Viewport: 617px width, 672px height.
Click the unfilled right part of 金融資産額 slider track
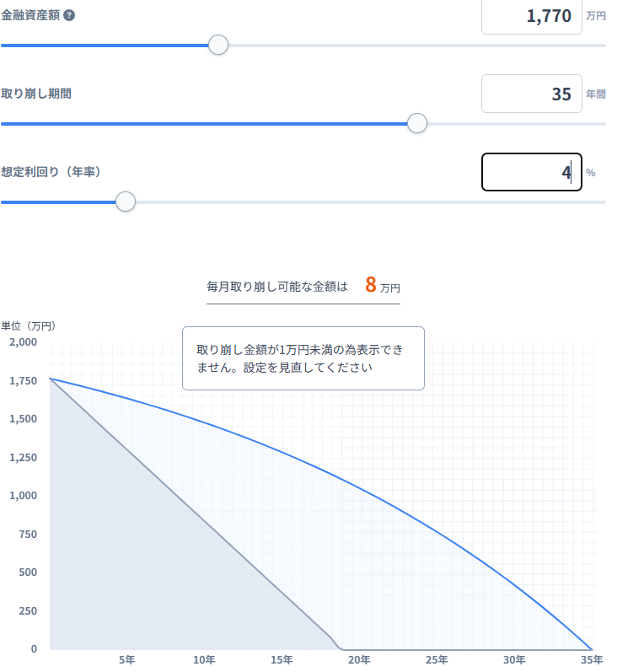tap(416, 46)
